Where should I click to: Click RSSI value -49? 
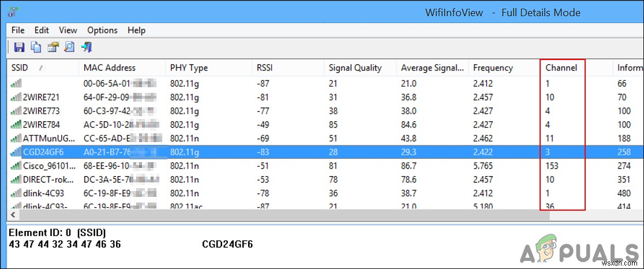coord(263,125)
